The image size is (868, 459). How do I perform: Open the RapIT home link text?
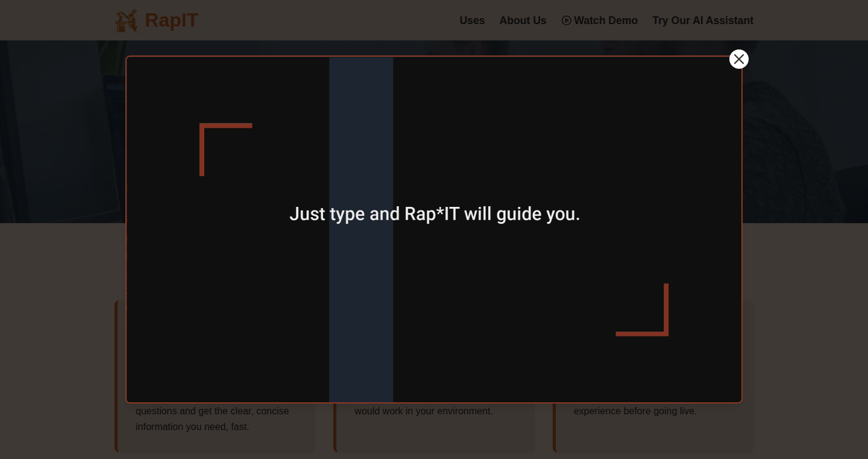171,21
